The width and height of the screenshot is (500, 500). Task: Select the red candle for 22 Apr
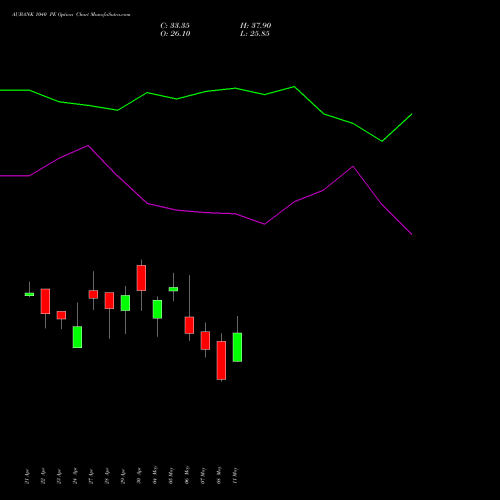click(45, 301)
